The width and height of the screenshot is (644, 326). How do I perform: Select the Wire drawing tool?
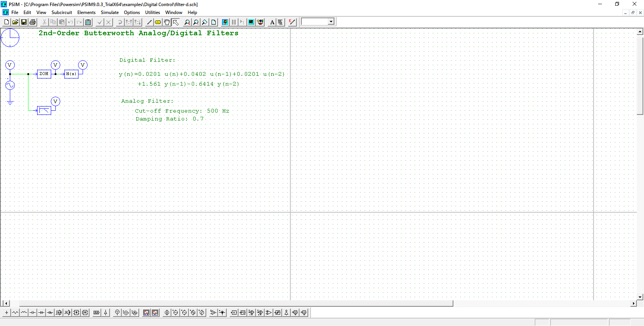click(x=149, y=22)
